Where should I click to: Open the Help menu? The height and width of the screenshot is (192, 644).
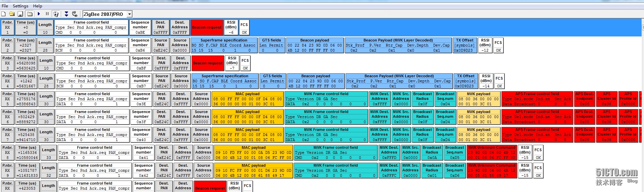coord(38,6)
